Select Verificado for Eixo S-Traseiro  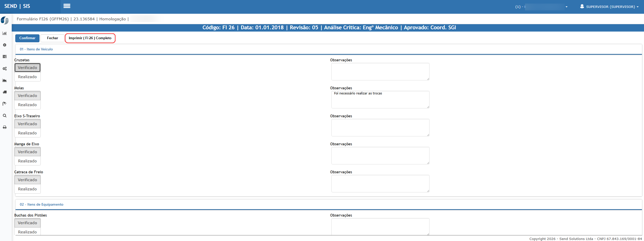(28, 124)
